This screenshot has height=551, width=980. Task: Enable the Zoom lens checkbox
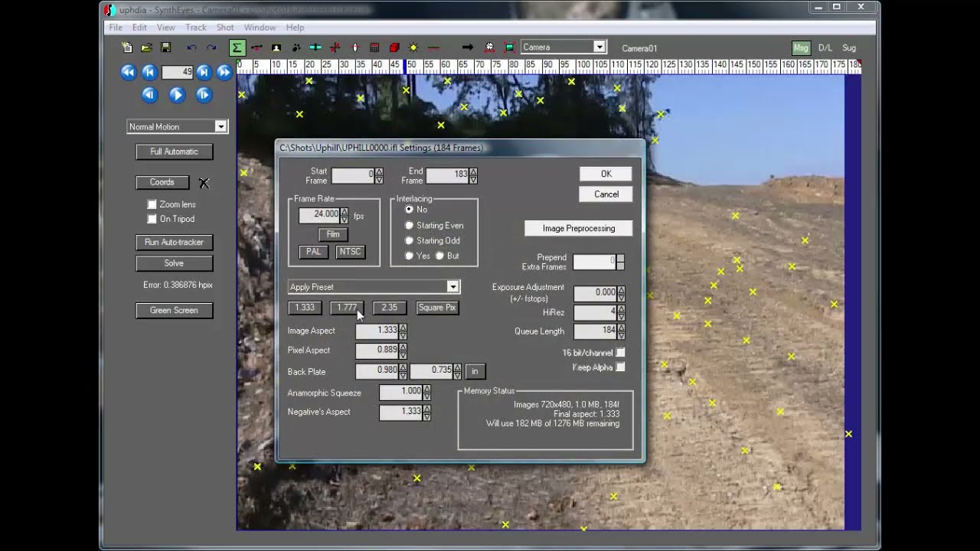tap(152, 204)
